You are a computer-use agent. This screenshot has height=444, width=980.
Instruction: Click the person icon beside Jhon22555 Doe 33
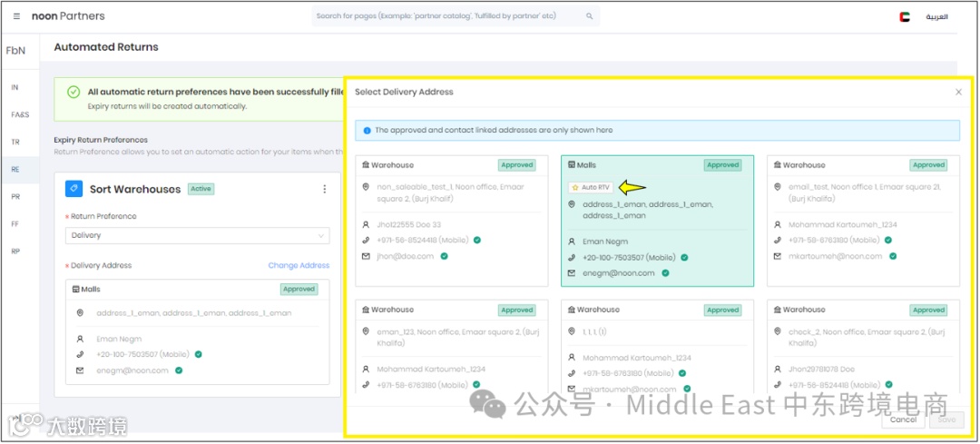tap(366, 224)
